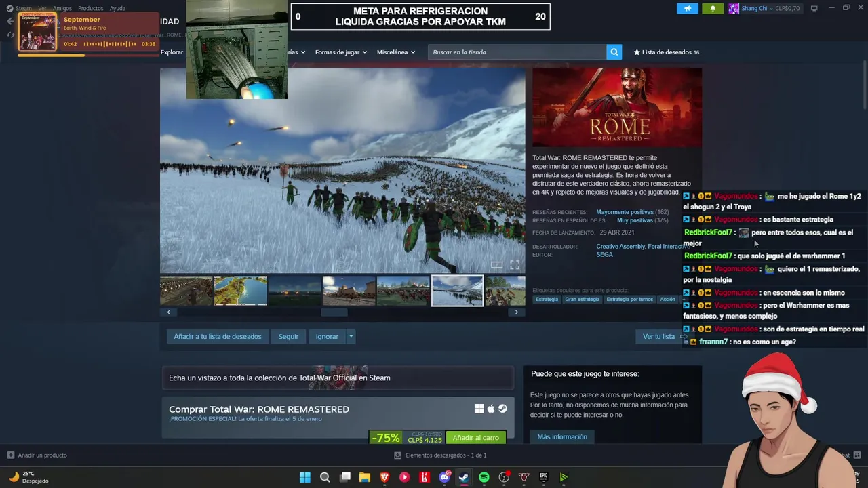The width and height of the screenshot is (868, 488).
Task: Open OBS Studio from taskbar
Action: (504, 477)
